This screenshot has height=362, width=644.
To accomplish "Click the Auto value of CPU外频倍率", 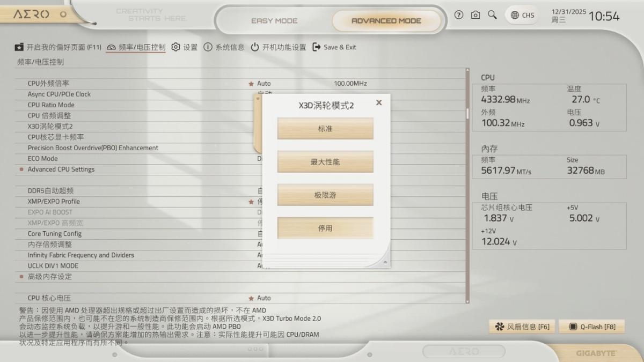I will pos(264,84).
